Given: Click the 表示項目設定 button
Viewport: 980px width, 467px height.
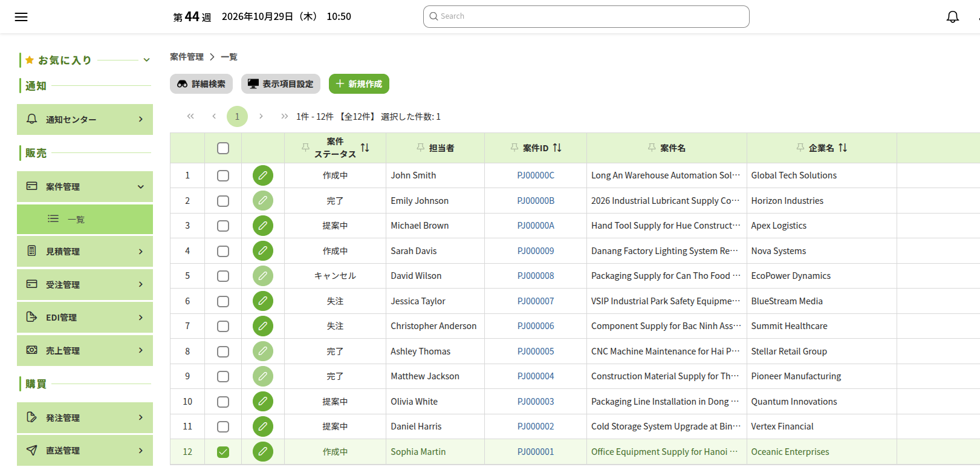Looking at the screenshot, I should pyautogui.click(x=281, y=84).
